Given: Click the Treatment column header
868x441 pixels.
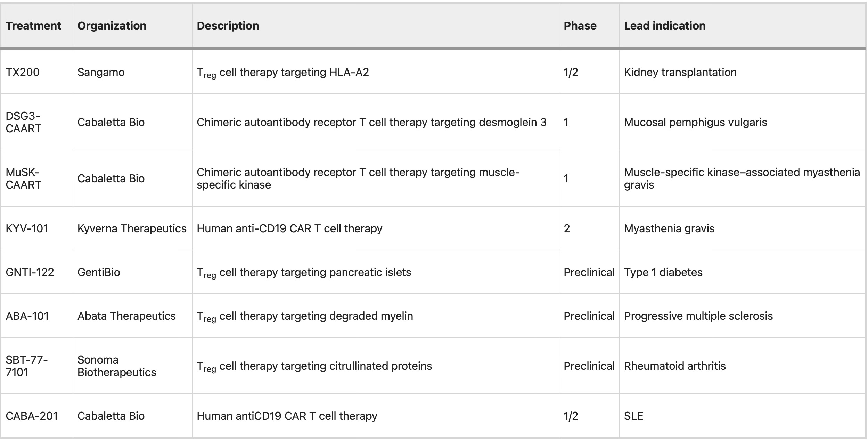Looking at the screenshot, I should 33,26.
